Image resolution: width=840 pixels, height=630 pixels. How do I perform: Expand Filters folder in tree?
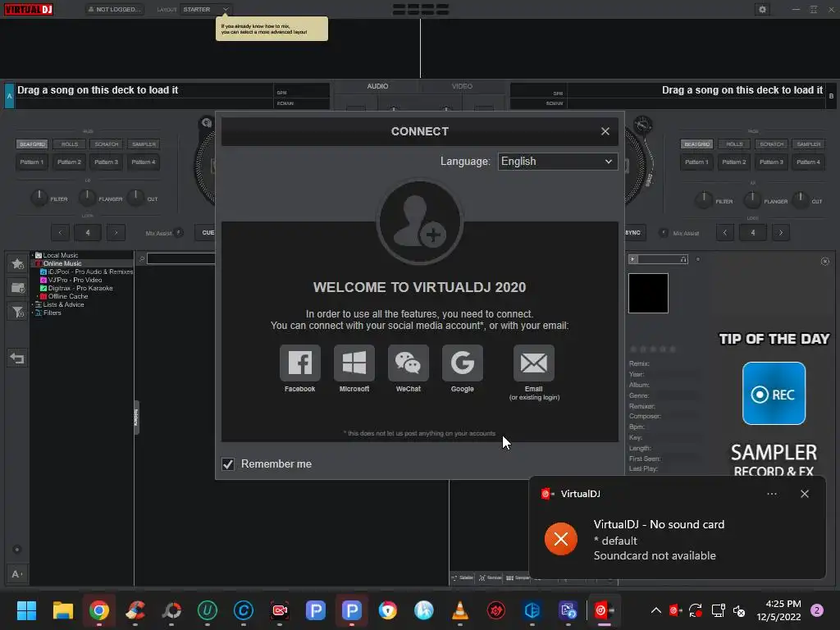tap(32, 313)
